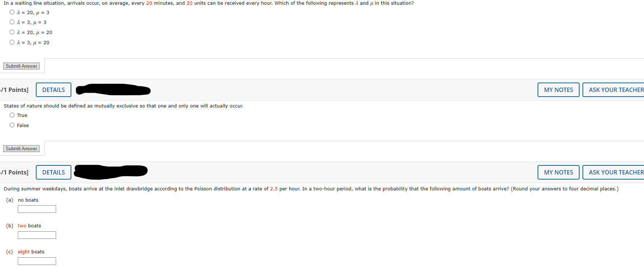The height and width of the screenshot is (274, 644).
Task: Submit the answer for the True/False question
Action: point(21,148)
